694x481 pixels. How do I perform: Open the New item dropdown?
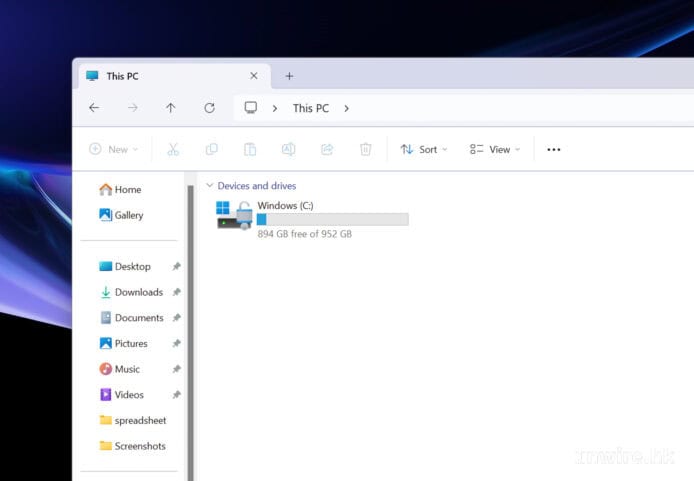[x=113, y=149]
